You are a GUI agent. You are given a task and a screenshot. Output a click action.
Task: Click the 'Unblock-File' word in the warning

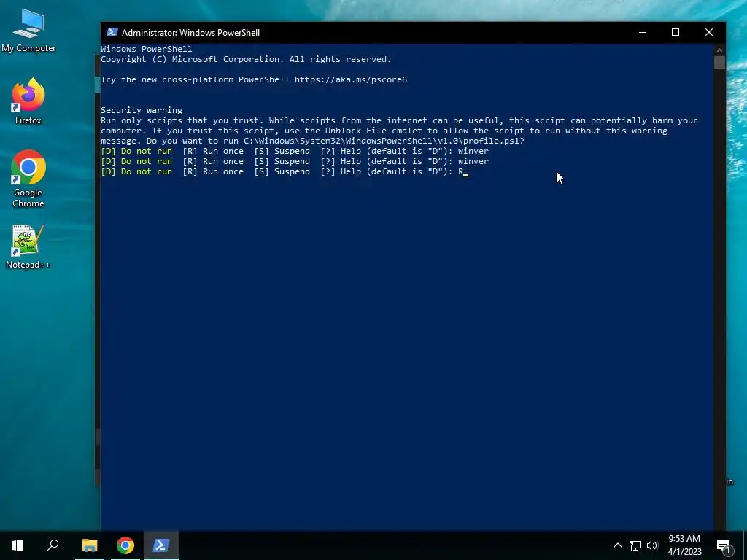click(356, 131)
